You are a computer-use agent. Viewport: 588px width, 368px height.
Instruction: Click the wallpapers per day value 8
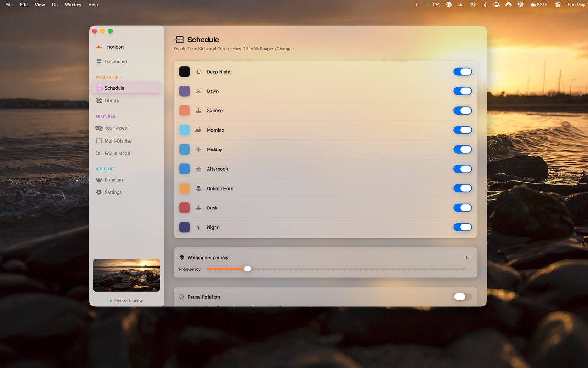coord(467,258)
